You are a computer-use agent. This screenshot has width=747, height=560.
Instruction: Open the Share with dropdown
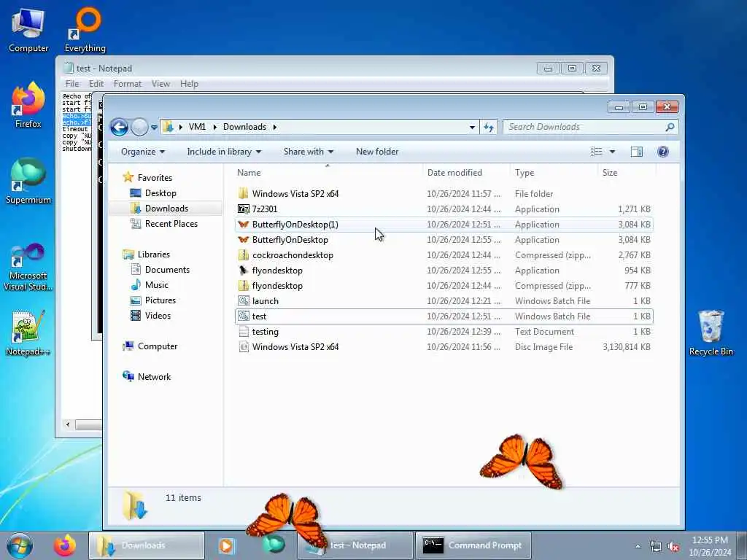[309, 152]
